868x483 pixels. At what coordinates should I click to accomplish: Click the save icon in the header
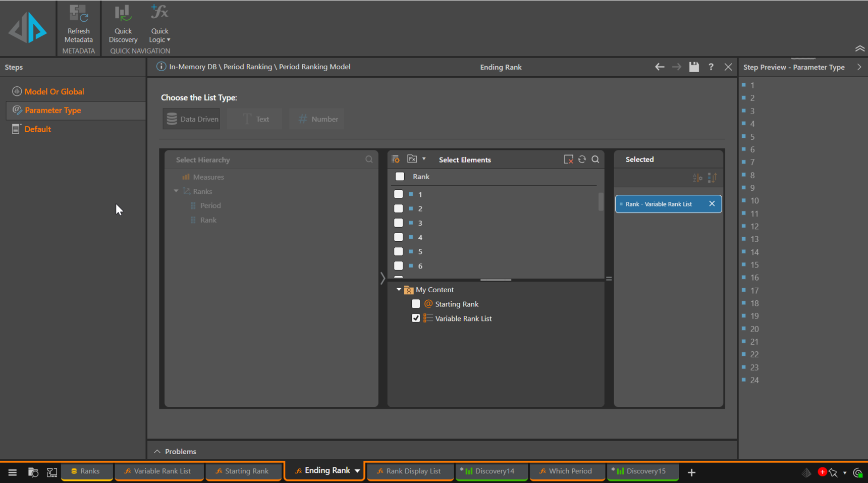click(x=694, y=67)
